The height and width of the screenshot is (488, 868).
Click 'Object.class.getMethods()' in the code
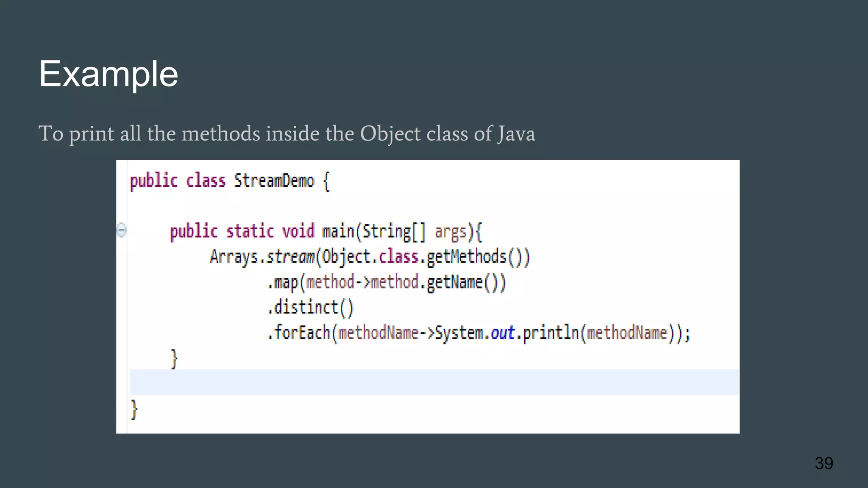425,257
